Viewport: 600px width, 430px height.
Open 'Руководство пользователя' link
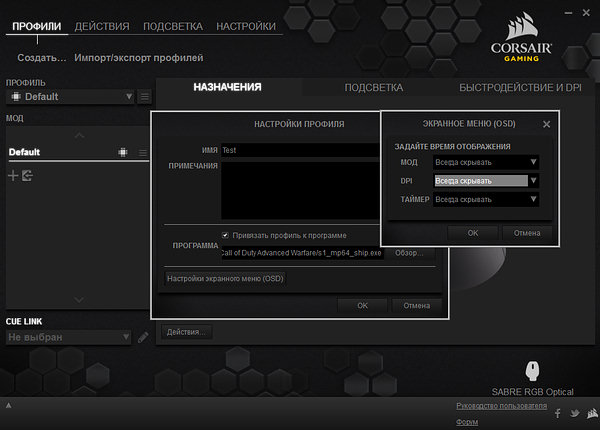[501, 406]
